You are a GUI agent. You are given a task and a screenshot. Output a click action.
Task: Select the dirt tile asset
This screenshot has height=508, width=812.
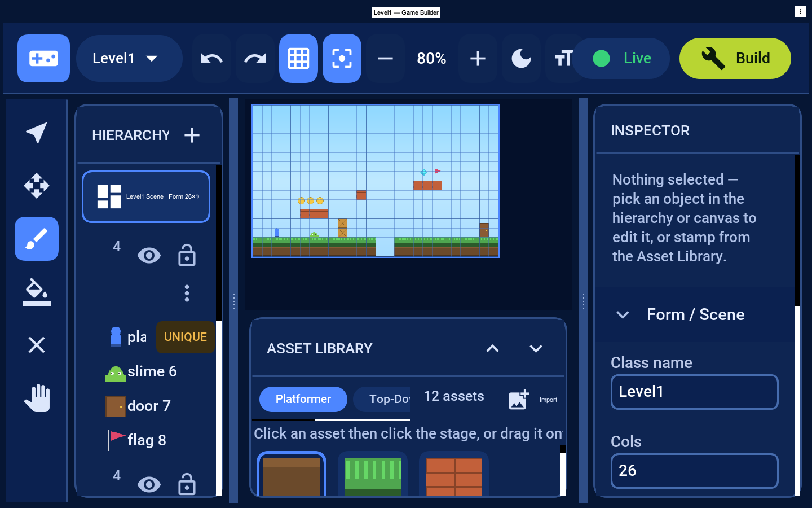[292, 474]
